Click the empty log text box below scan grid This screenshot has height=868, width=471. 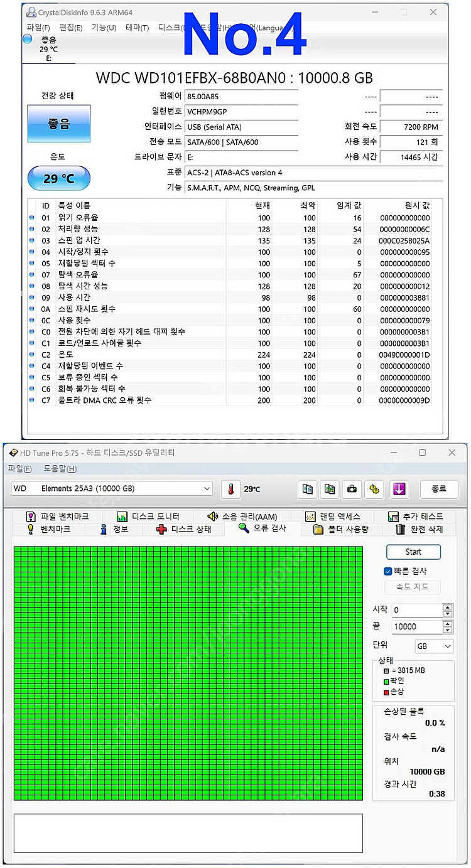(188, 833)
